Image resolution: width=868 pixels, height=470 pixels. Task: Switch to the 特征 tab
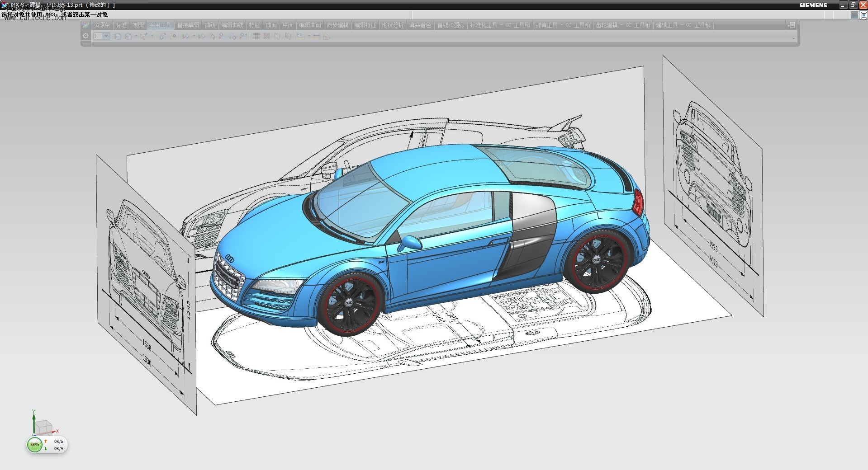pos(255,25)
